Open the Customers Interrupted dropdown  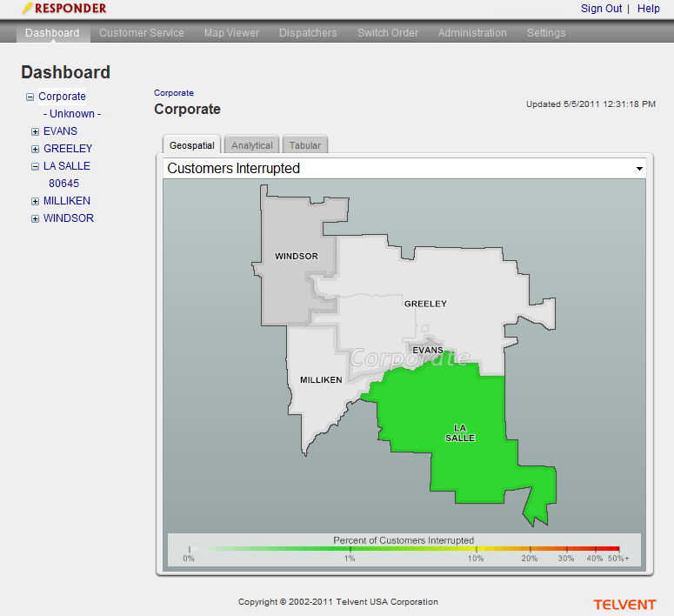[639, 169]
